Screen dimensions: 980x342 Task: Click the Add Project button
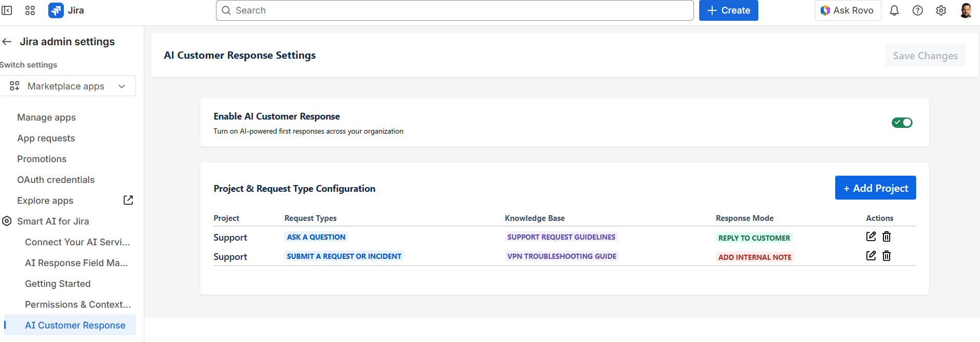[x=875, y=188]
